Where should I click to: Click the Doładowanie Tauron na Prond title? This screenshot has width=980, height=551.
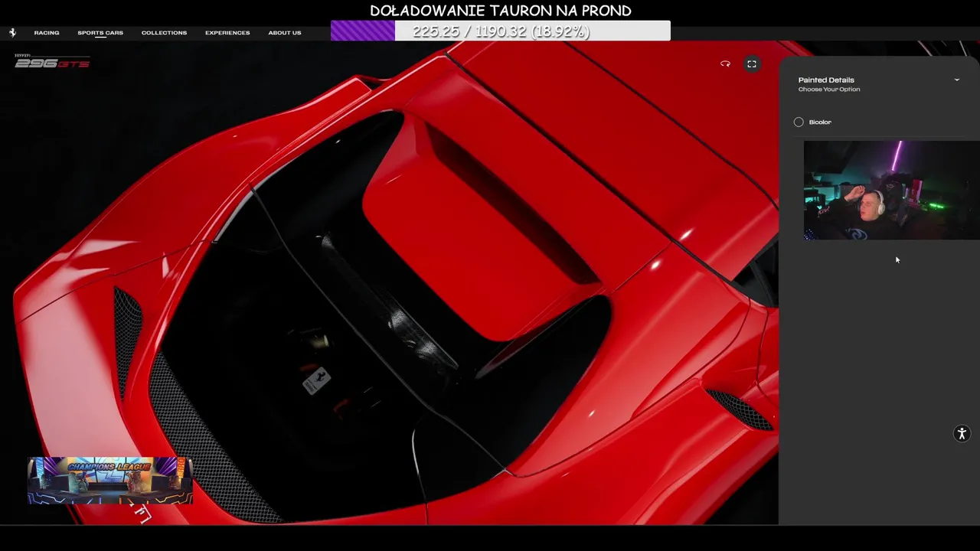(x=501, y=11)
